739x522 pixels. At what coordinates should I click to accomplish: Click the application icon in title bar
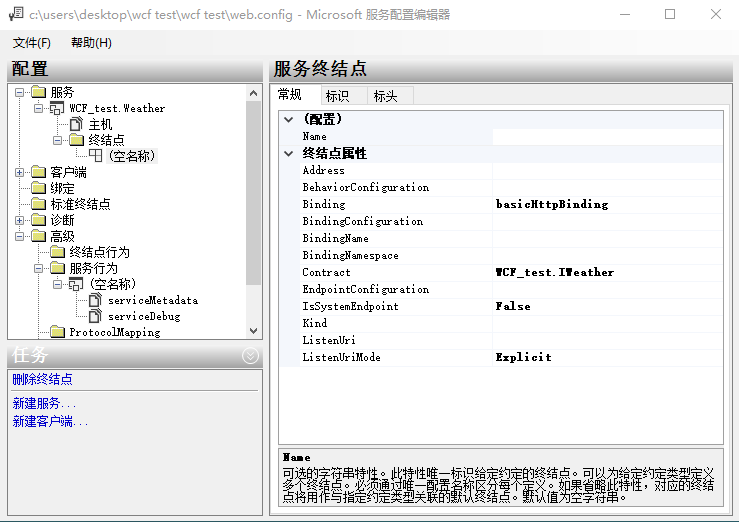[16, 14]
